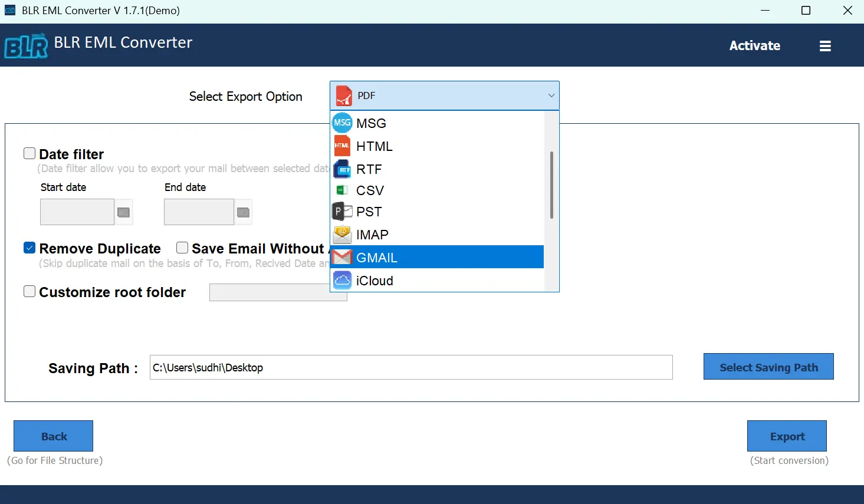This screenshot has width=864, height=504.
Task: Select the IMAP format icon
Action: pyautogui.click(x=342, y=234)
